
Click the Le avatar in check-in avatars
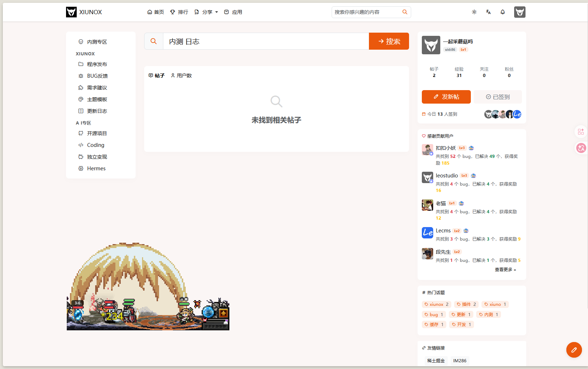click(517, 114)
